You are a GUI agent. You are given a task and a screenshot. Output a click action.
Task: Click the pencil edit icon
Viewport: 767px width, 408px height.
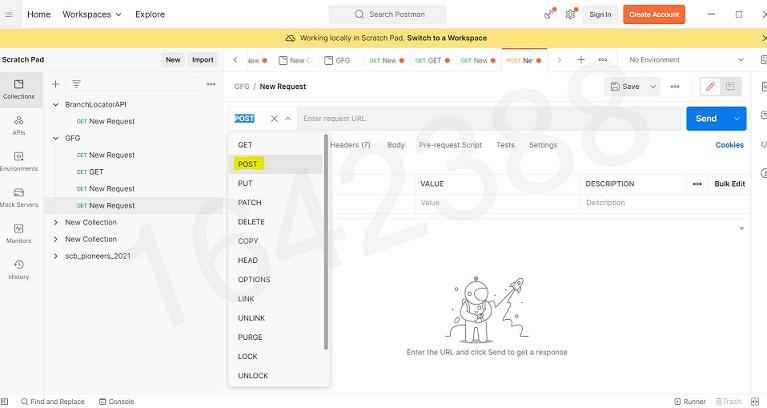(710, 87)
